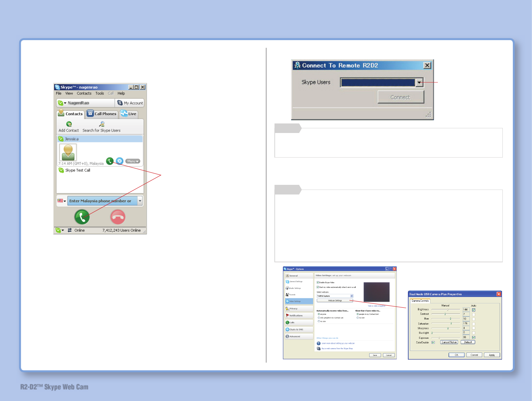Open the Malaysia flag country dropdown
Viewport: 532px width, 401px height.
point(62,201)
